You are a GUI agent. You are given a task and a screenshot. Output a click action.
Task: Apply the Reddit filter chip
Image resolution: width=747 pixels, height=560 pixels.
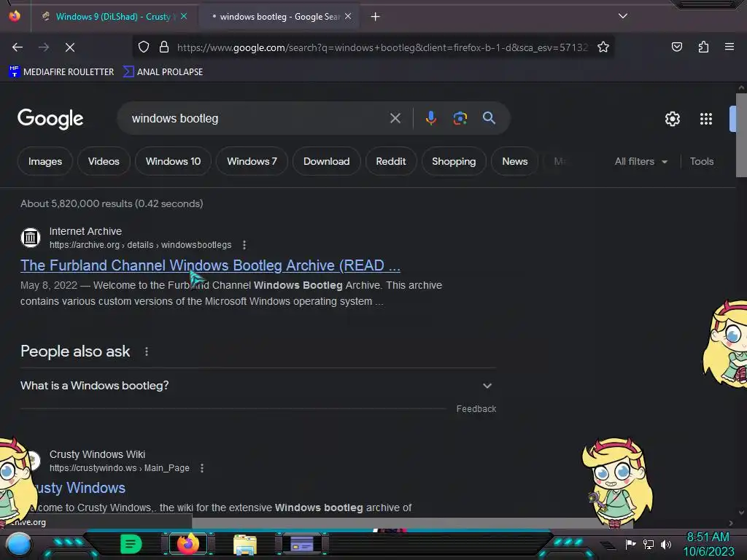pyautogui.click(x=391, y=161)
